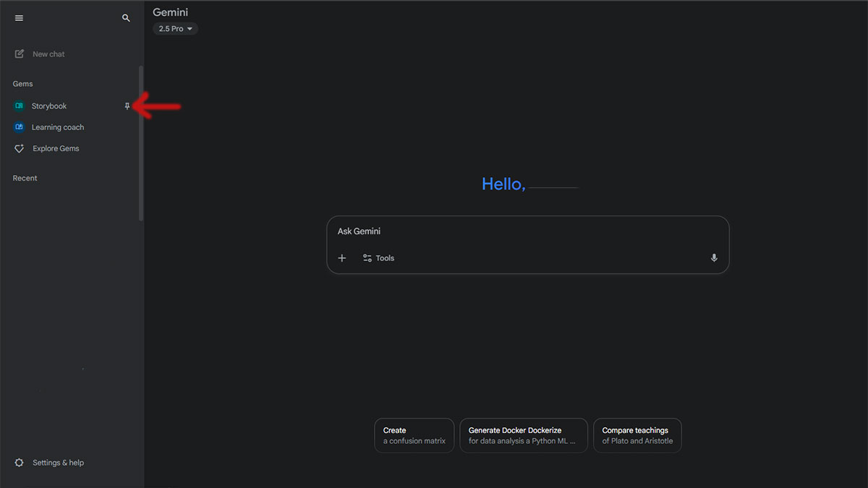
Task: Click the New chat pencil icon
Action: [x=20, y=54]
